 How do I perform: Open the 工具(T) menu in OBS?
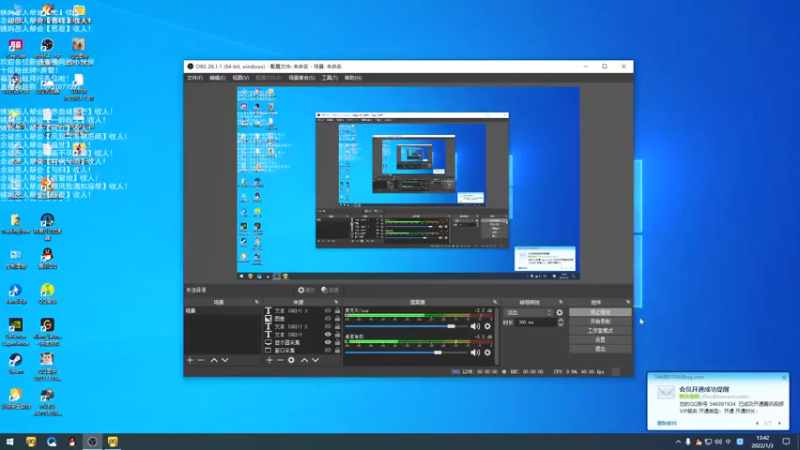point(330,78)
